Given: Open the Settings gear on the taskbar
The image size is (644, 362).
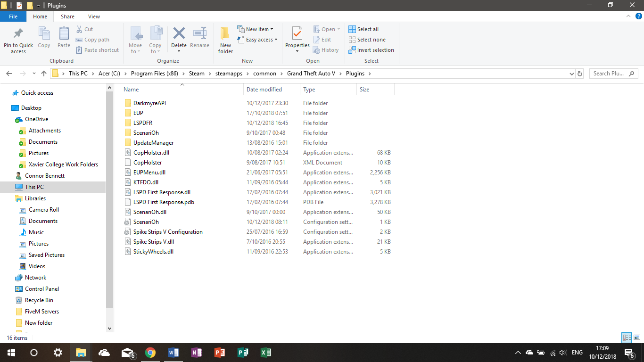Looking at the screenshot, I should click(58, 353).
